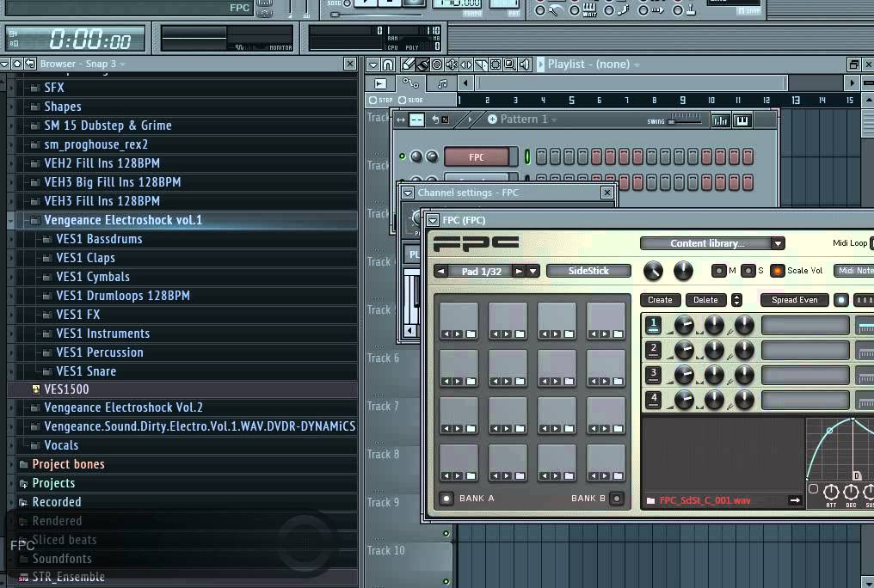Open SM 15 Dubstep & Grime folder
Screen dimensions: 874x588
[108, 126]
